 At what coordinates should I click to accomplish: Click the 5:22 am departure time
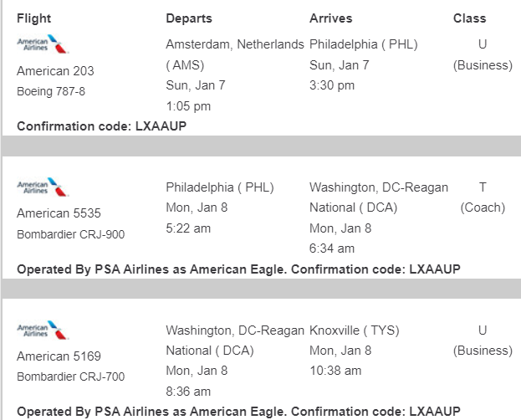[188, 228]
